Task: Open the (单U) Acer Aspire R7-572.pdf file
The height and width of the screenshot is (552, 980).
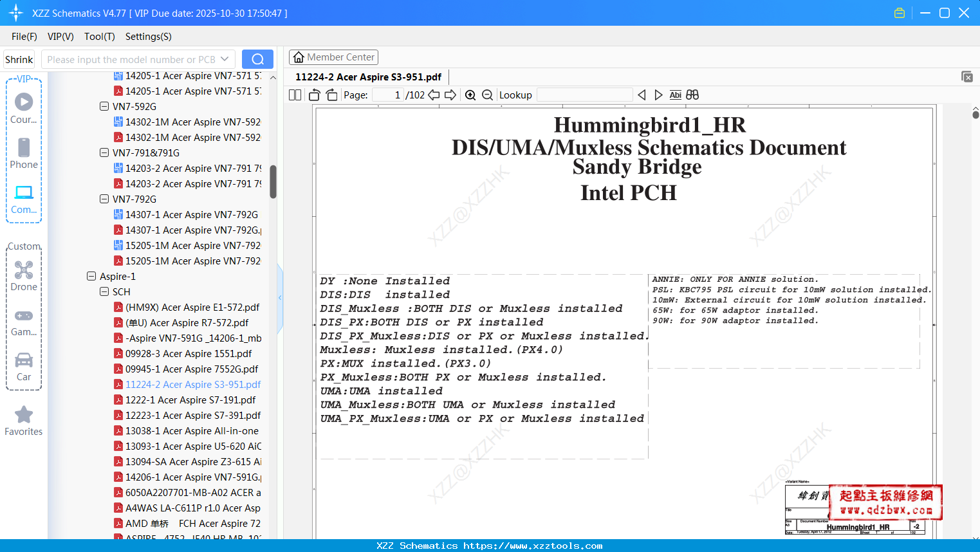Action: pyautogui.click(x=181, y=323)
